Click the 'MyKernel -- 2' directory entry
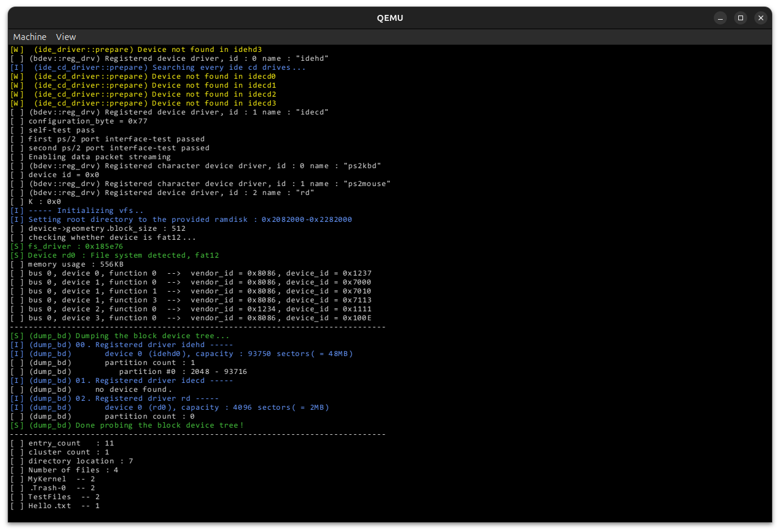This screenshot has width=780, height=532. click(x=61, y=479)
